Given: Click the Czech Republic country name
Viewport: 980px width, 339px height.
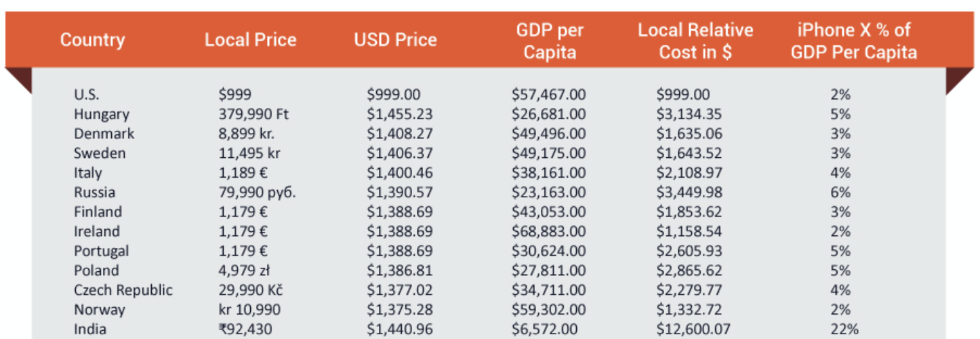Looking at the screenshot, I should [x=123, y=290].
